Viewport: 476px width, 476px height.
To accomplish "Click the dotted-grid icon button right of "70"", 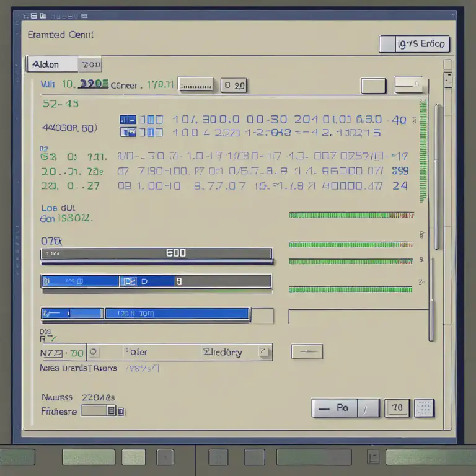I will [x=424, y=408].
